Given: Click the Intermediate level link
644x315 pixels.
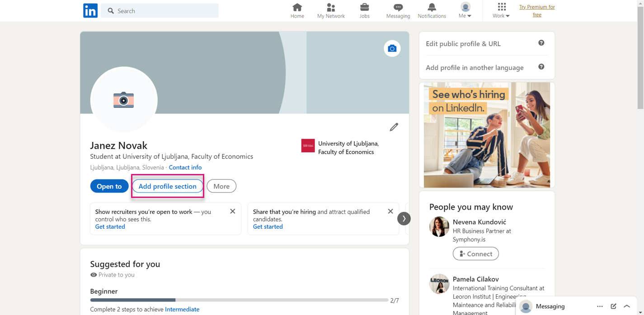Looking at the screenshot, I should [182, 310].
